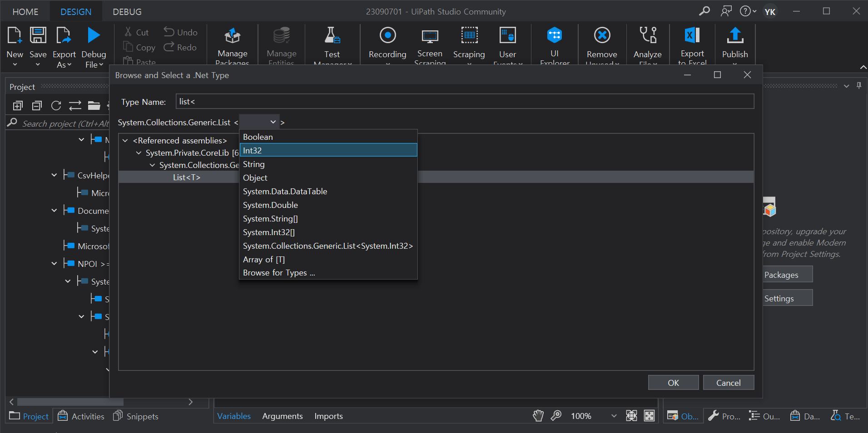Switch to the HOME tab
868x433 pixels.
point(25,12)
